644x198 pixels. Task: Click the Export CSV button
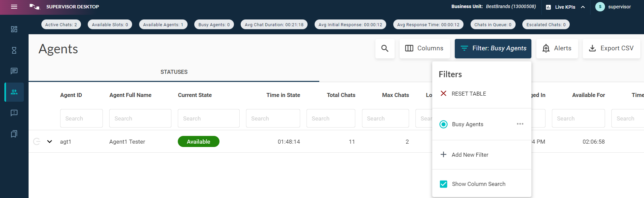click(611, 48)
